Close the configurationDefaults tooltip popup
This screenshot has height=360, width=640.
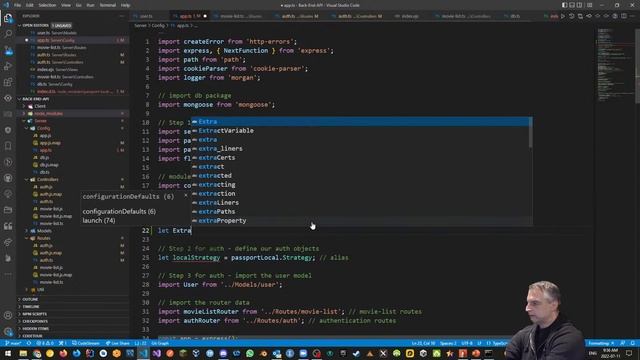coord(186,196)
